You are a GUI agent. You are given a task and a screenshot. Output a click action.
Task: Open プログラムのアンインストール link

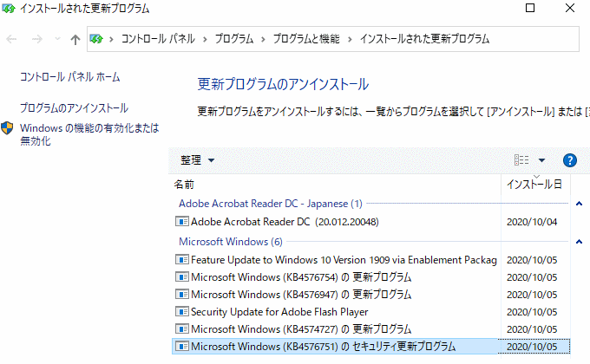coord(74,108)
